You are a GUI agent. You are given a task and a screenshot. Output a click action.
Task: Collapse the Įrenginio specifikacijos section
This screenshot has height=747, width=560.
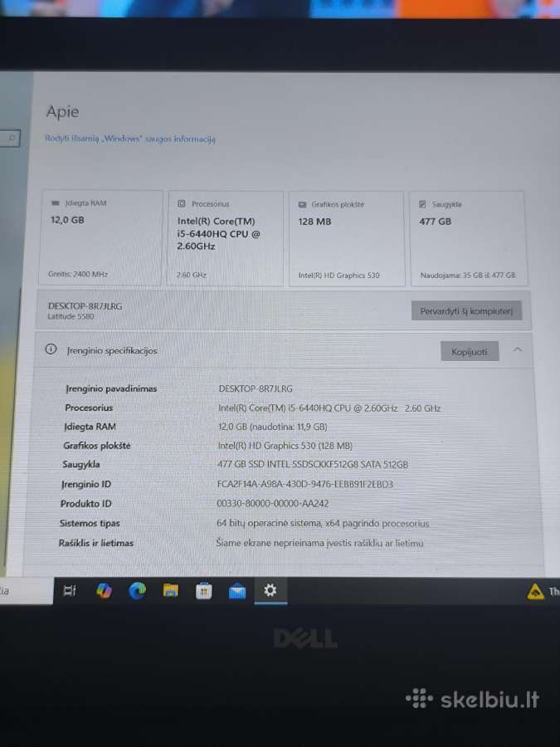(517, 350)
